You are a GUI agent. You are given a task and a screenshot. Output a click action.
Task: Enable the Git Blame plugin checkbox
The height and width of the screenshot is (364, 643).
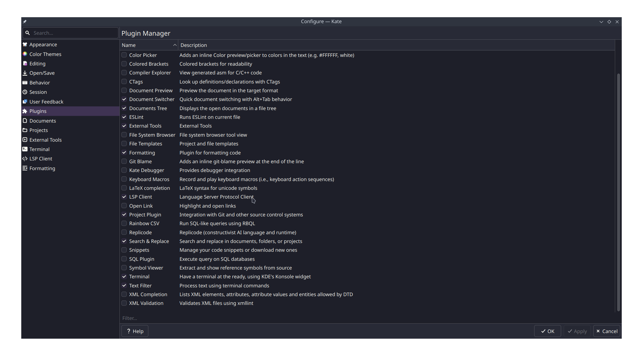(124, 161)
